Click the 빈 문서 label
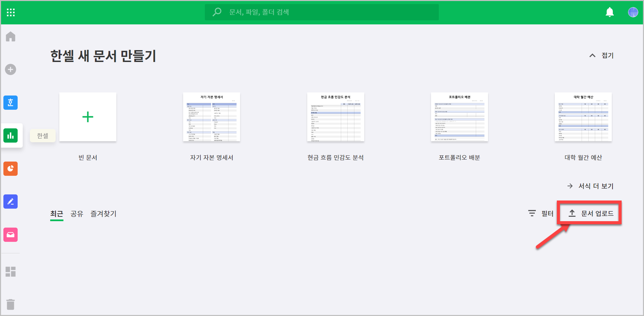 pos(88,157)
